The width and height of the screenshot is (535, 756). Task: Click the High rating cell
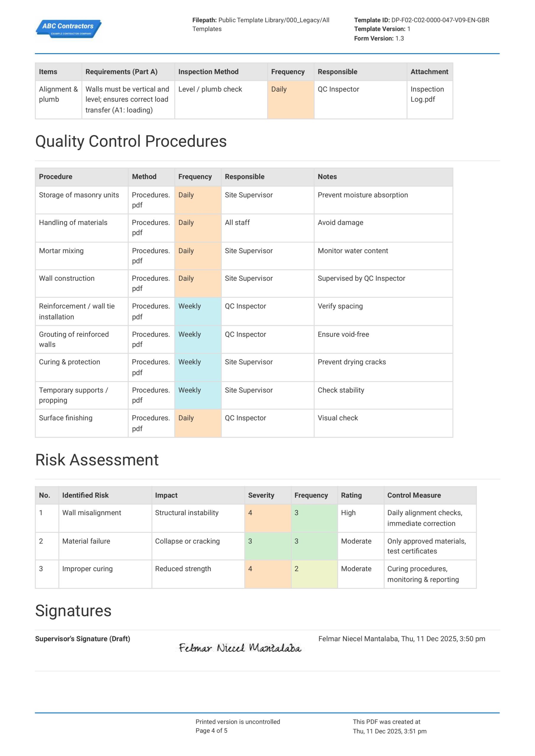coord(348,513)
